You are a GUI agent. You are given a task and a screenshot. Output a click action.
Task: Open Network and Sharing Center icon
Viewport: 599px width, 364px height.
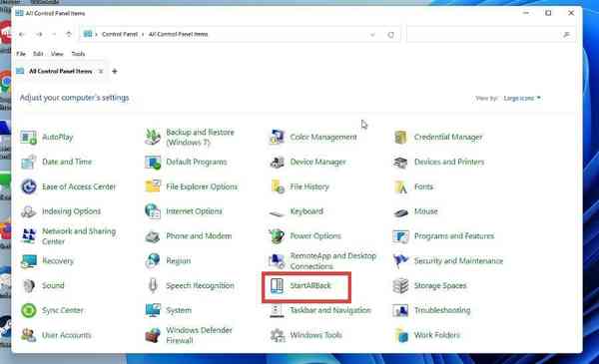click(29, 236)
